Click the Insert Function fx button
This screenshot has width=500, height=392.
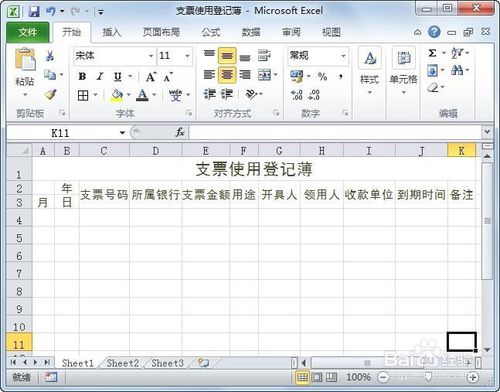point(180,132)
